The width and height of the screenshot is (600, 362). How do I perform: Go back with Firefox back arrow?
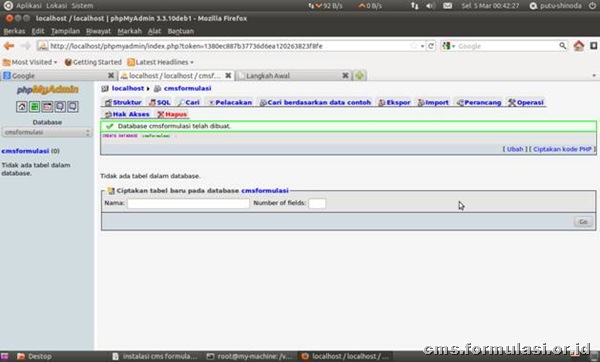click(9, 46)
